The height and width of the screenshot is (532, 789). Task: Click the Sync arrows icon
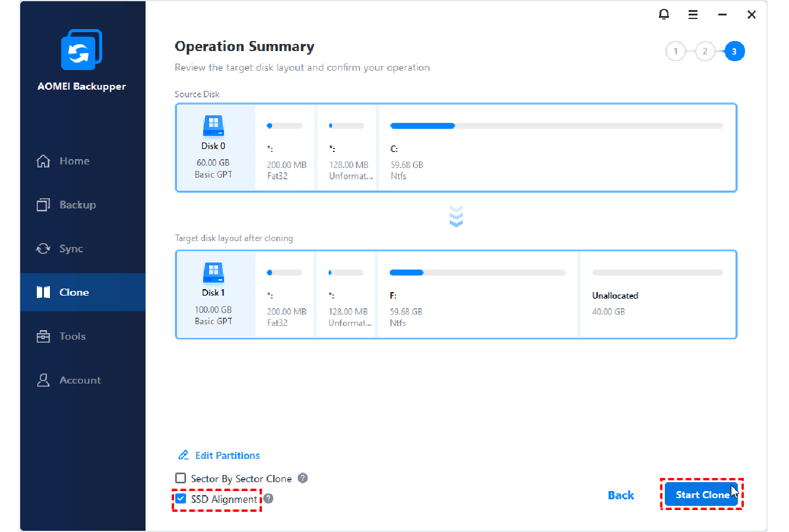[x=43, y=249]
